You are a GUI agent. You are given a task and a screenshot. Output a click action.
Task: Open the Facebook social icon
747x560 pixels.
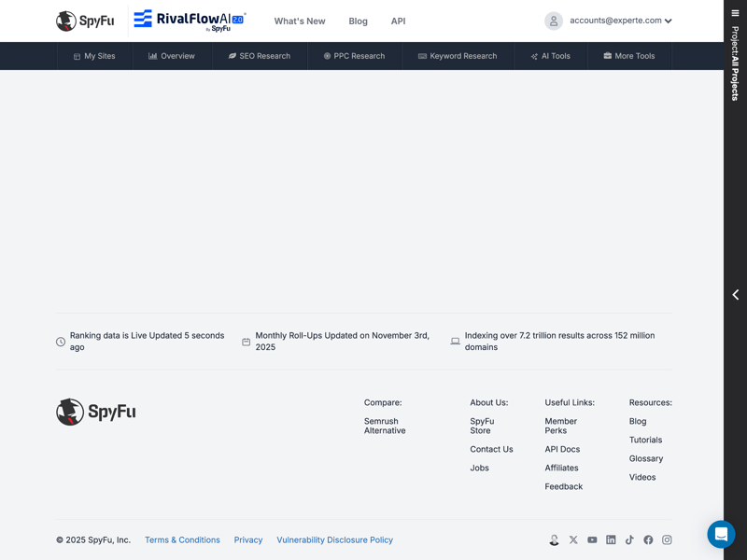point(648,540)
